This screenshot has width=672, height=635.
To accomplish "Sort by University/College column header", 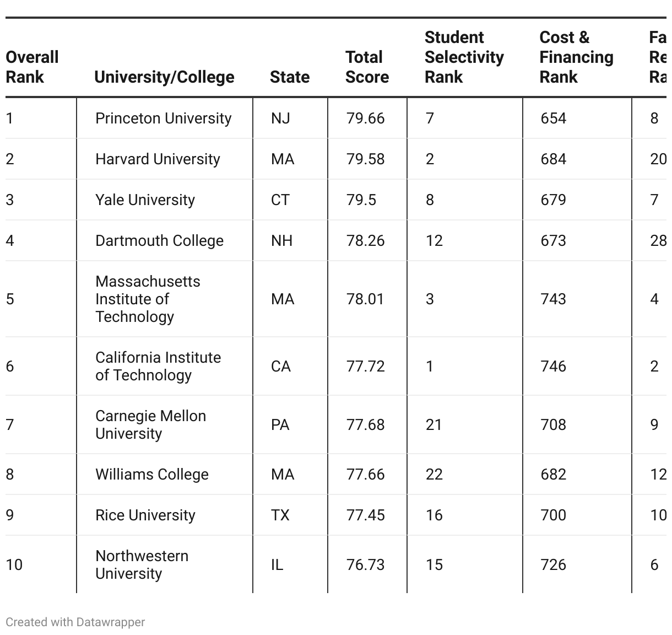I will click(164, 77).
